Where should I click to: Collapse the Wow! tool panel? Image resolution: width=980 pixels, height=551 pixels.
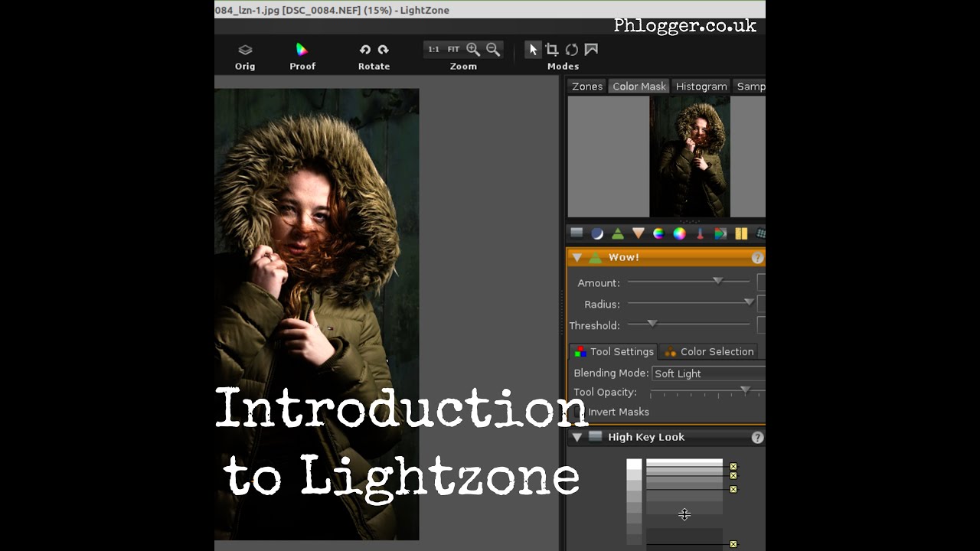pyautogui.click(x=577, y=258)
